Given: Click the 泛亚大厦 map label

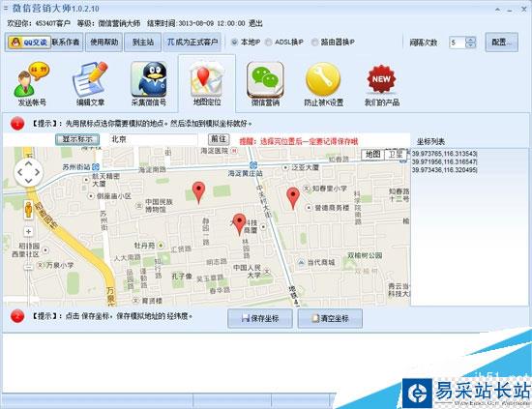Looking at the screenshot, I should click(x=306, y=167).
